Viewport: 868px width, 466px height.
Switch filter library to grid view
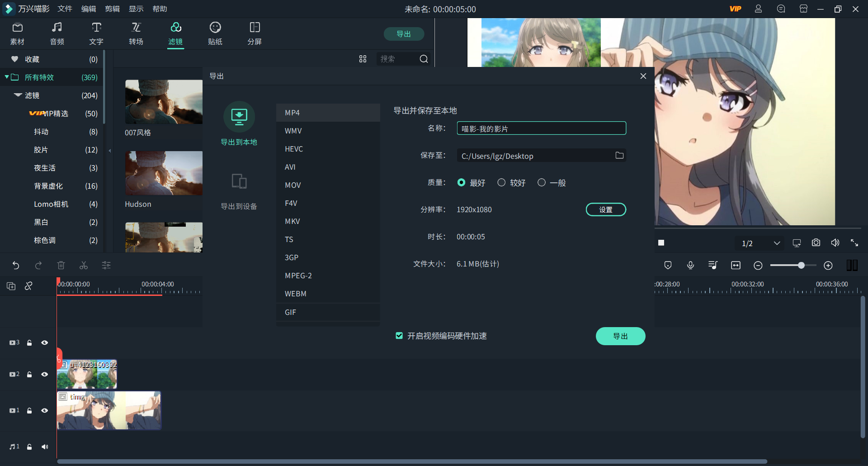(x=363, y=59)
